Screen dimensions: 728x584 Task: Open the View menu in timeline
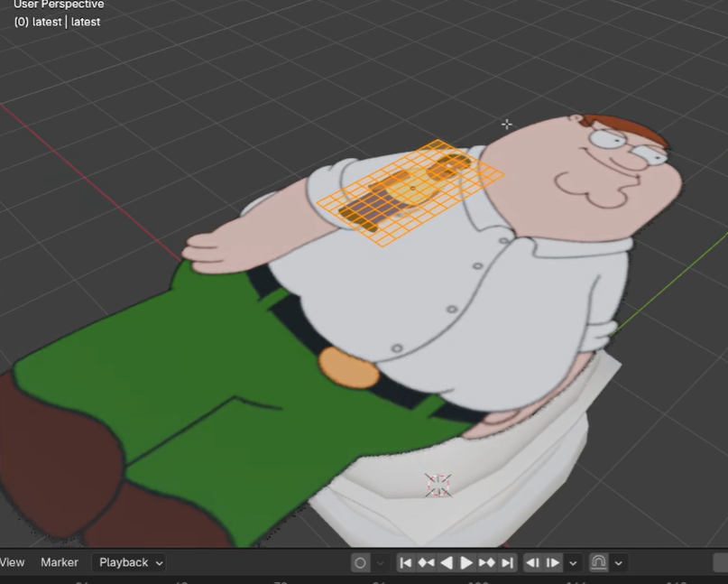click(x=12, y=562)
